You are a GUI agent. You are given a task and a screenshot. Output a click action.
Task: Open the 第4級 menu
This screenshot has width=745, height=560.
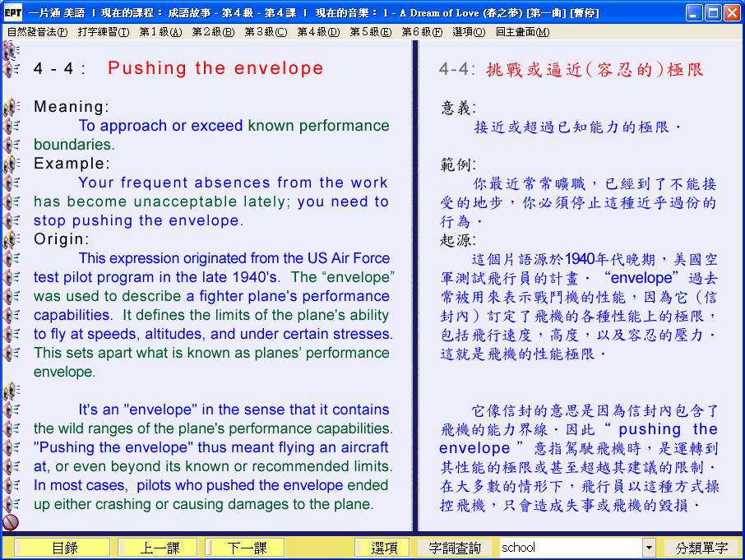(318, 32)
